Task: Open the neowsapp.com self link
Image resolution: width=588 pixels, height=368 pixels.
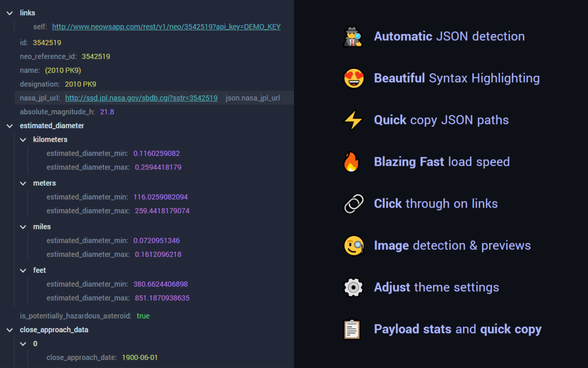Action: tap(166, 26)
